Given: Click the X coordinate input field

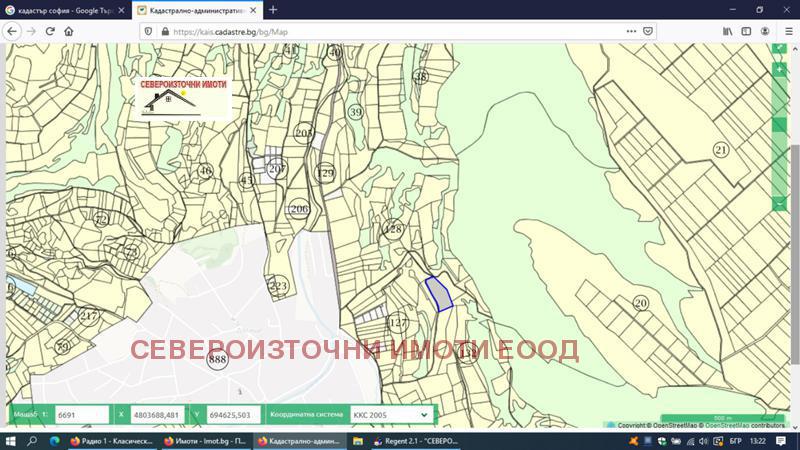Looking at the screenshot, I should point(157,414).
